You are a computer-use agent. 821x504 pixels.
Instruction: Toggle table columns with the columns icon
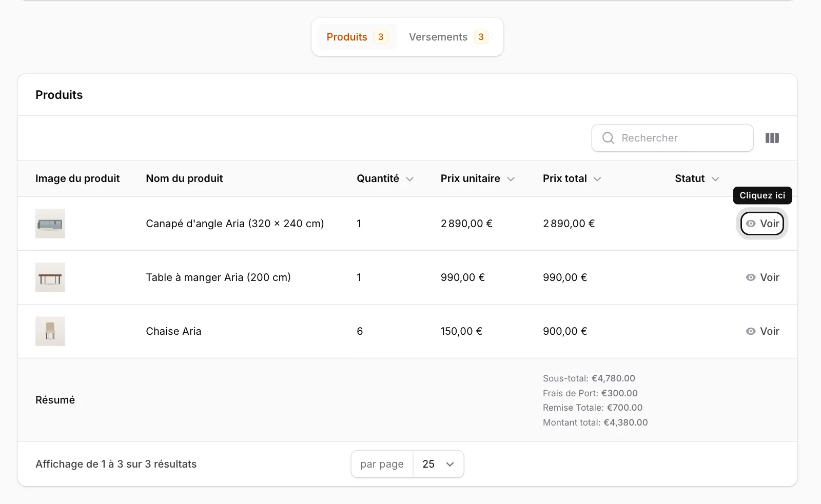point(772,138)
